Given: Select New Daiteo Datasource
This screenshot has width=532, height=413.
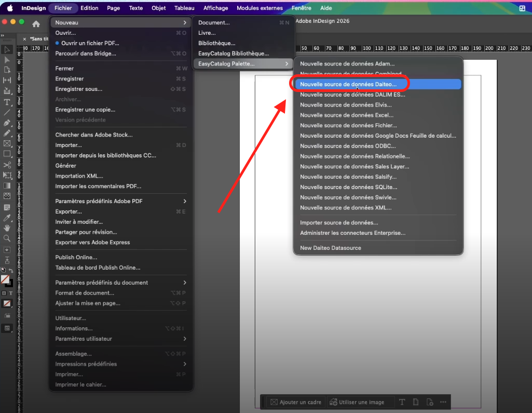Looking at the screenshot, I should (x=378, y=248).
